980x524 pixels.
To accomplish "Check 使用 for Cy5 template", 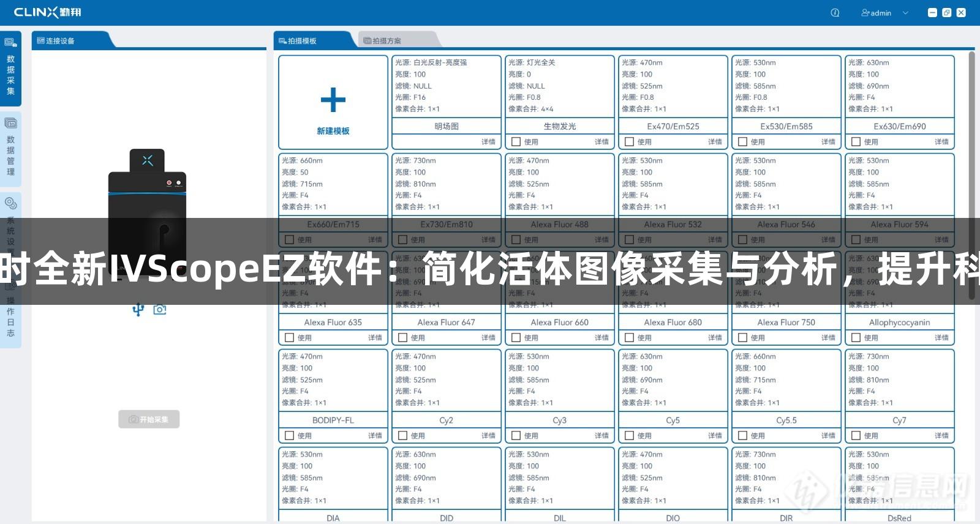I will click(629, 435).
